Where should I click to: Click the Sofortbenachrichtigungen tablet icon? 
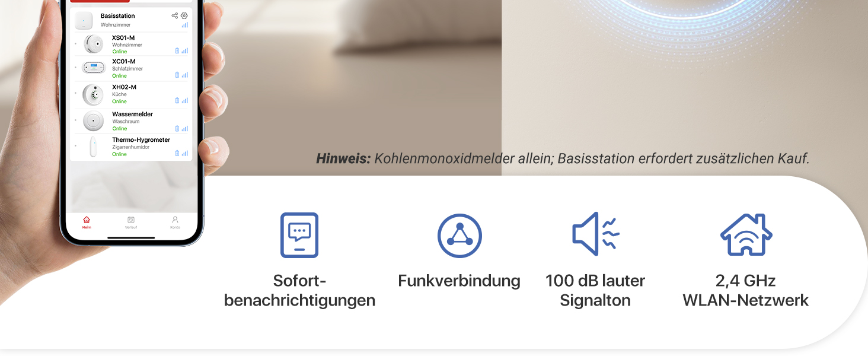coord(299,235)
